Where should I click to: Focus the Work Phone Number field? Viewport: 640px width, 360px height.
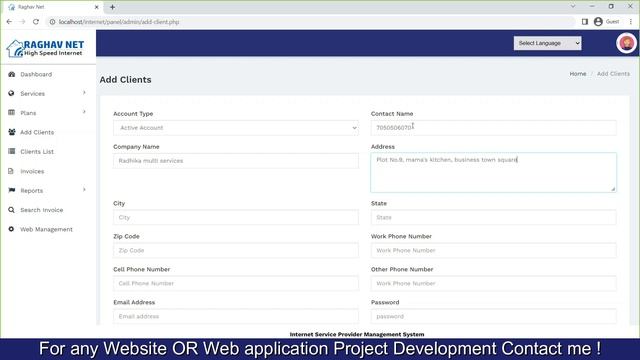[x=493, y=250]
